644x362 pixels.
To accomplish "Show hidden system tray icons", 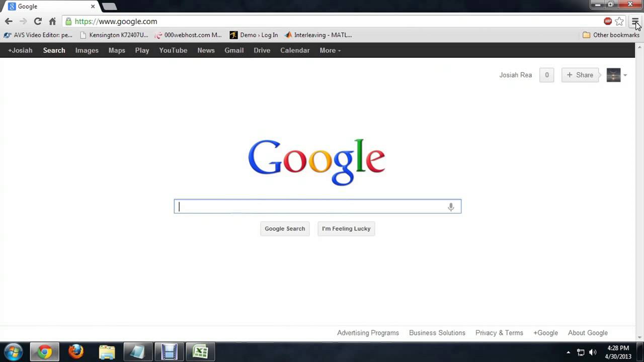I will [x=569, y=352].
